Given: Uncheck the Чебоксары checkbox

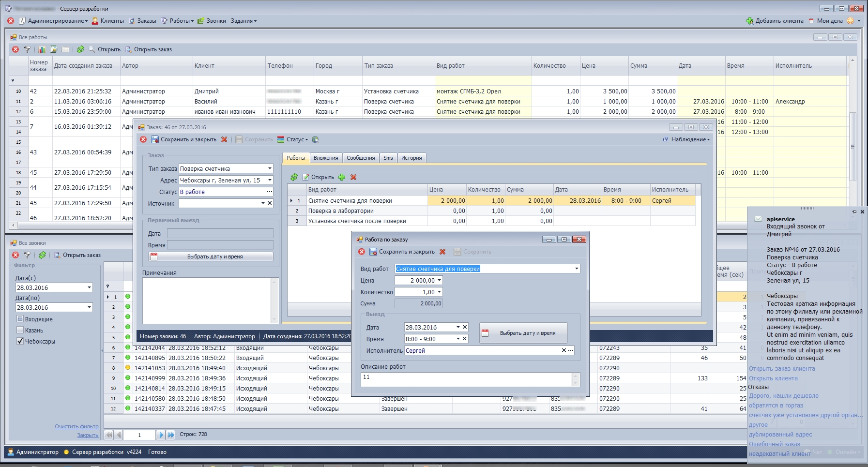Looking at the screenshot, I should pyautogui.click(x=20, y=341).
